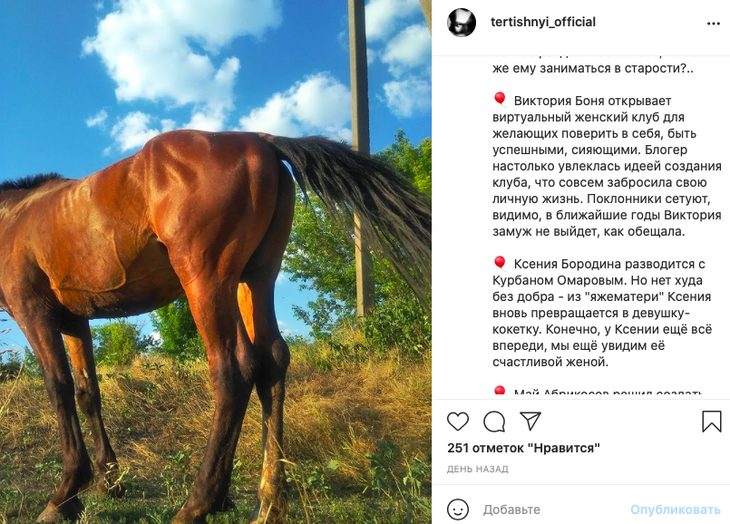Click the red balloon emoji before Ксения

click(x=499, y=264)
